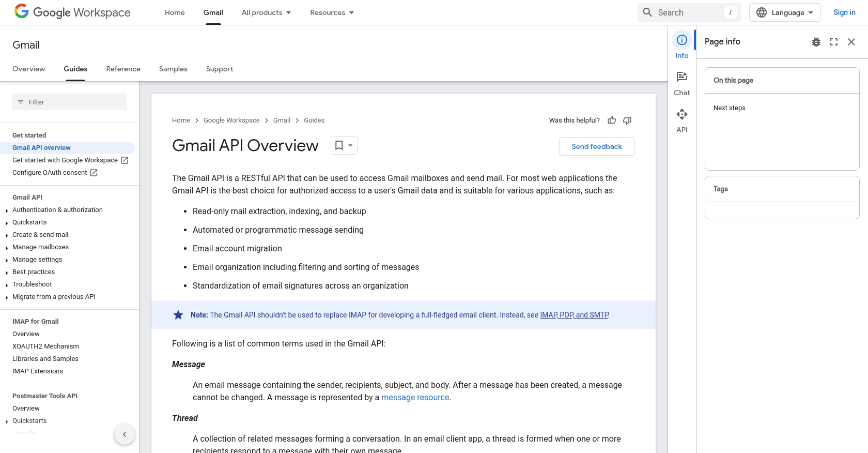
Task: Click the bug report icon in Page info
Action: tap(816, 42)
